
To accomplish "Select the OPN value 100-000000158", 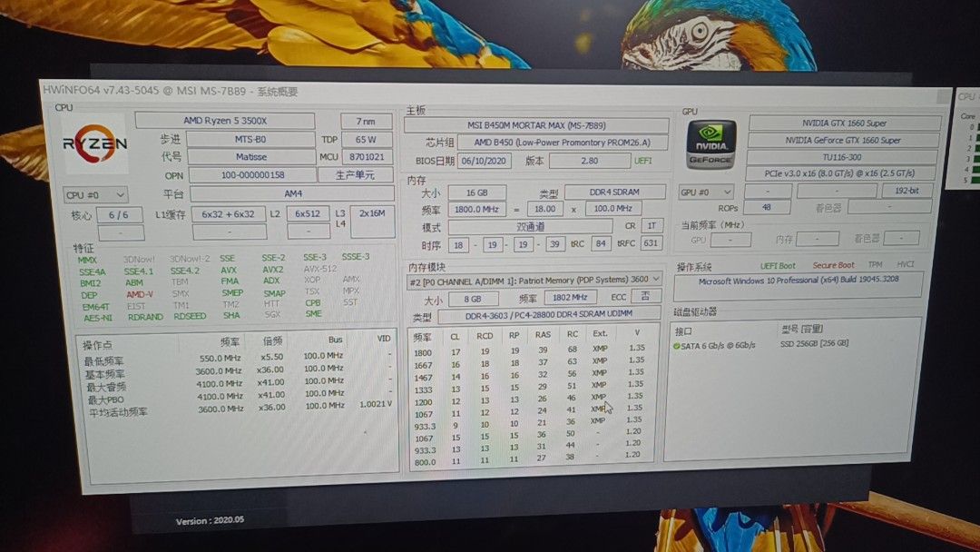I will click(x=252, y=175).
